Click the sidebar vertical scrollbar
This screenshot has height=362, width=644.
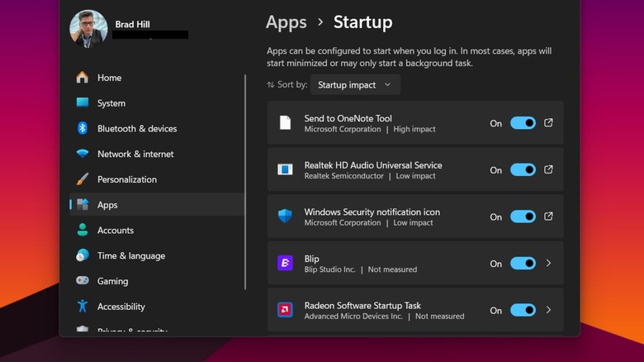[x=245, y=182]
